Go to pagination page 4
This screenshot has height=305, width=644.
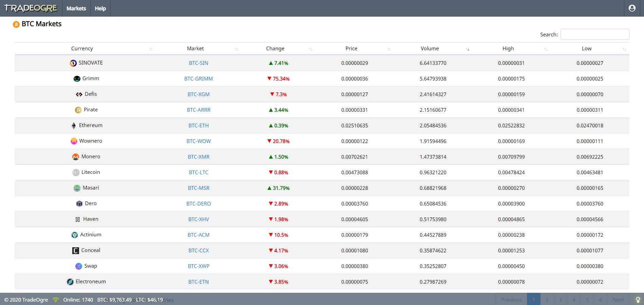(574, 300)
